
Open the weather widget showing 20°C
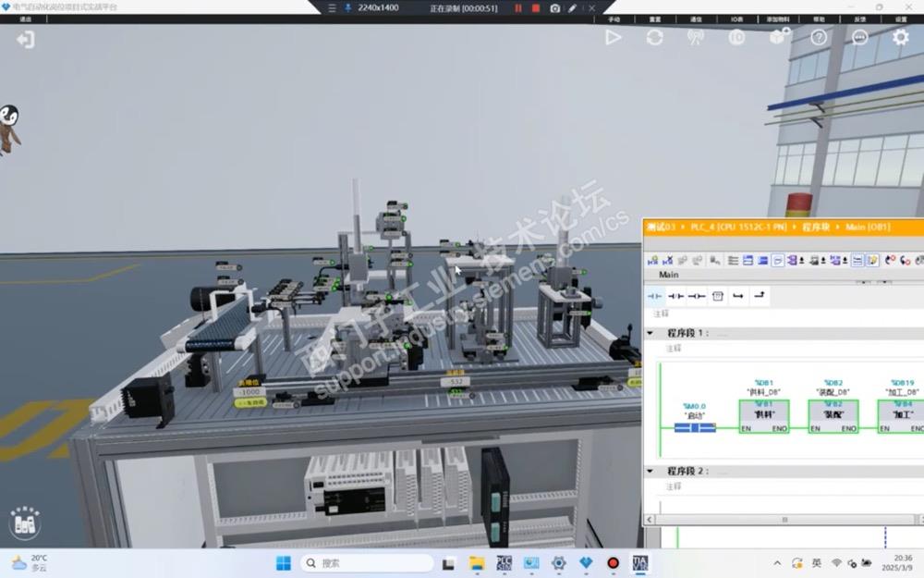point(30,563)
